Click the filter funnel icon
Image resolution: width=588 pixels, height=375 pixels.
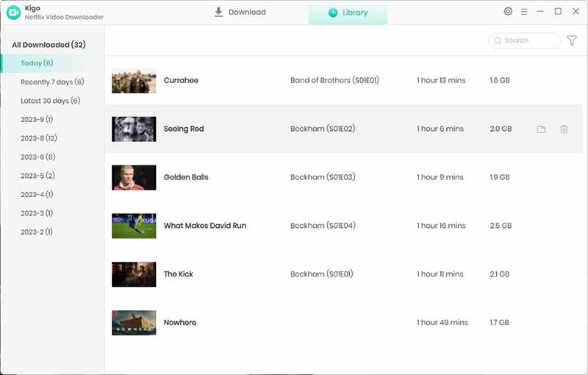pos(572,41)
